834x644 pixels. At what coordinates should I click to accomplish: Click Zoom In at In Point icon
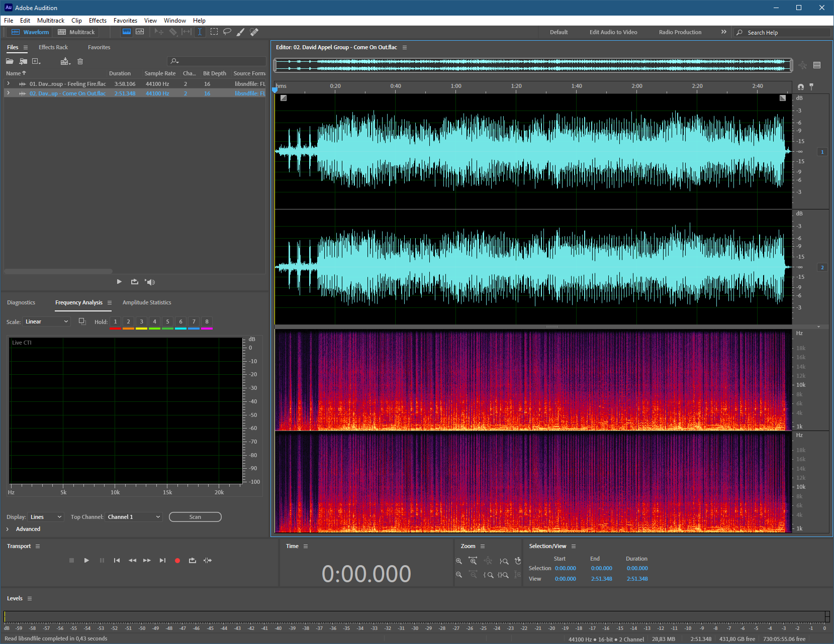[488, 575]
